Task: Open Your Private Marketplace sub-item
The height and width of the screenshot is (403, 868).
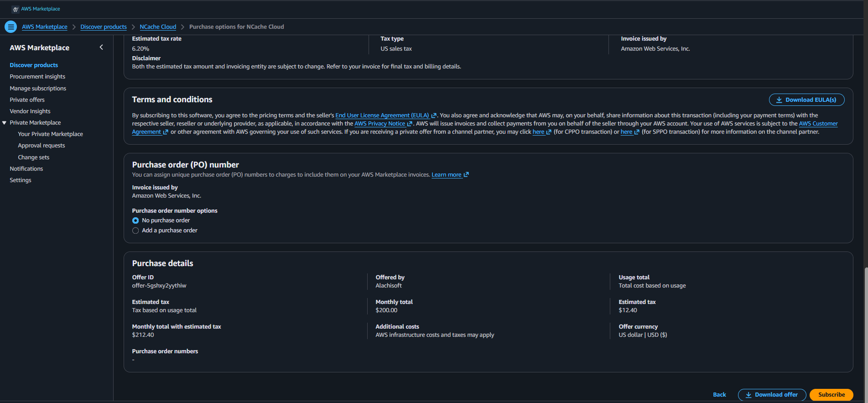Action: pos(51,134)
